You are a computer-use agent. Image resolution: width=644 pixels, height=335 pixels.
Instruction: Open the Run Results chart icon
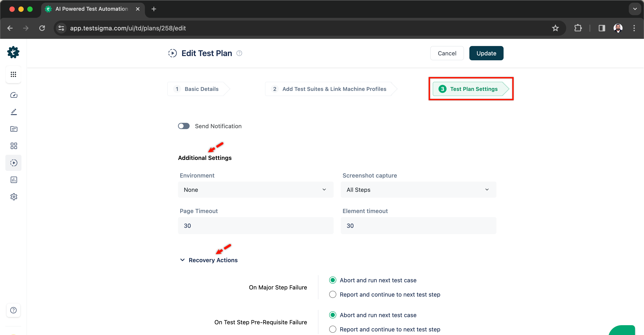pyautogui.click(x=14, y=180)
